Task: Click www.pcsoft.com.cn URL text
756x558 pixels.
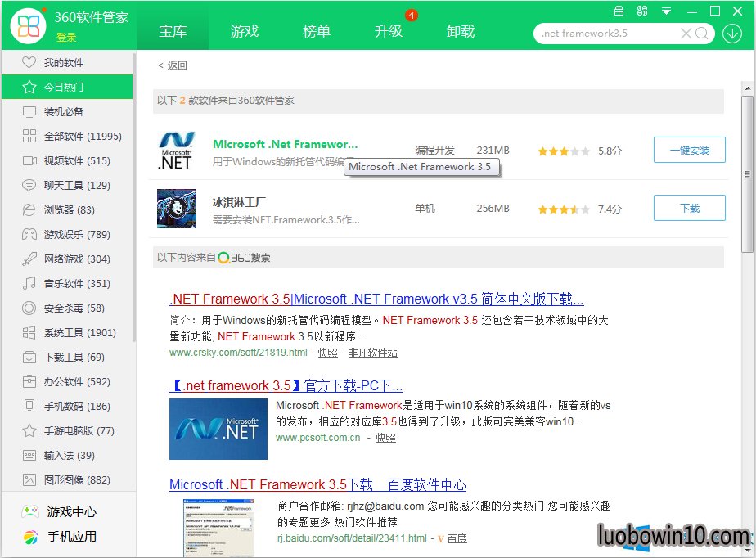Action: coord(317,438)
